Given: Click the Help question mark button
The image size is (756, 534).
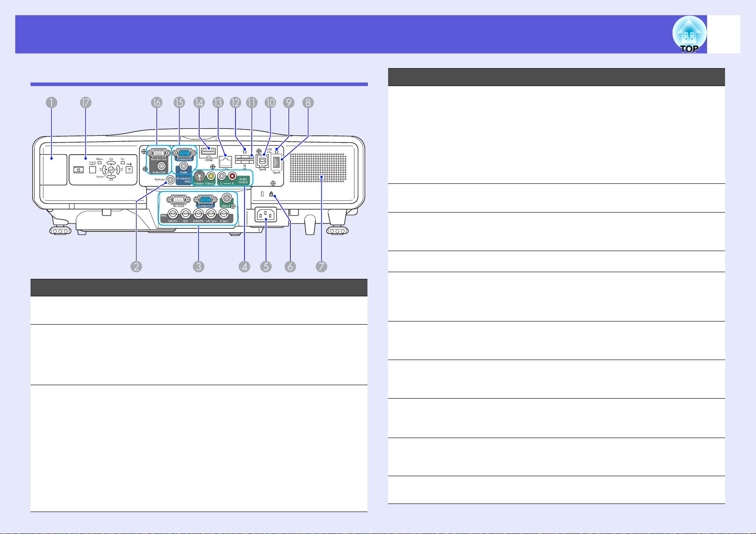Looking at the screenshot, I should click(x=129, y=170).
